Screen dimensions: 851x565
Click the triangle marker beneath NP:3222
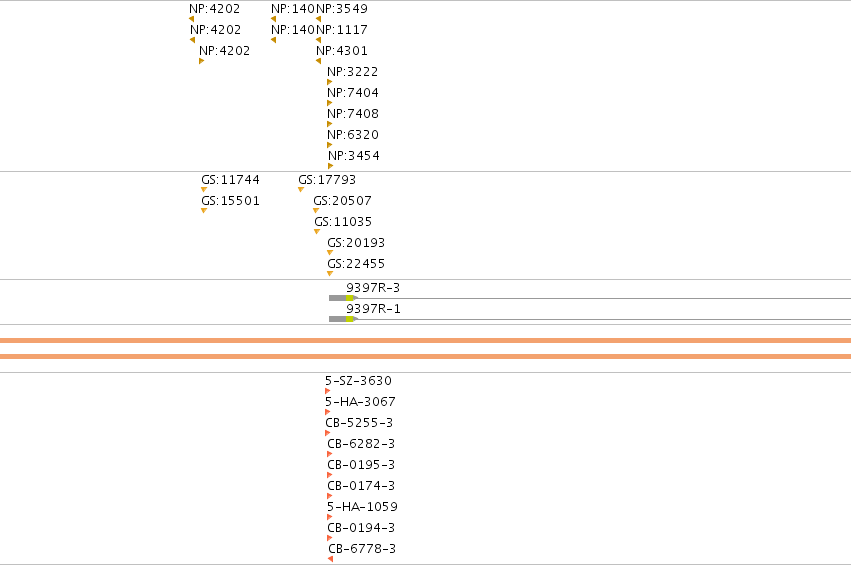[x=329, y=82]
